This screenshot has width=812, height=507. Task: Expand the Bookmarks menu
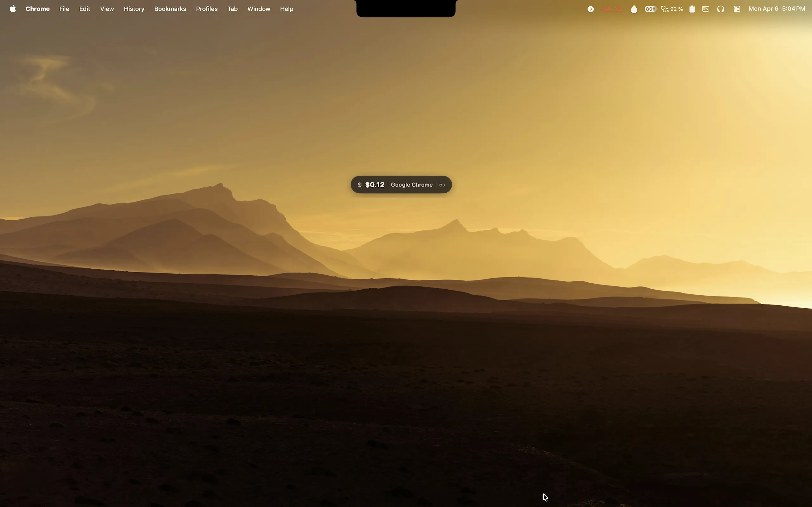tap(170, 9)
